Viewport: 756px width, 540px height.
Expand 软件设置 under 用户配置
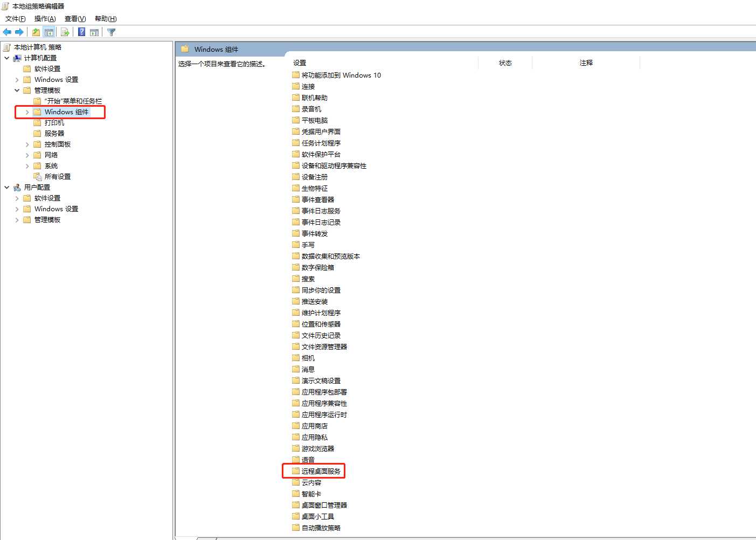[x=17, y=198]
